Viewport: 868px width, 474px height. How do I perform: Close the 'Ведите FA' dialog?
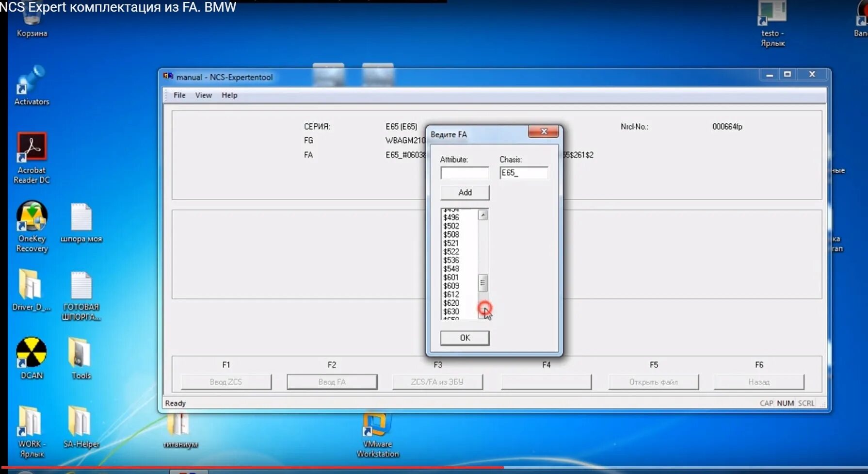[x=543, y=131]
